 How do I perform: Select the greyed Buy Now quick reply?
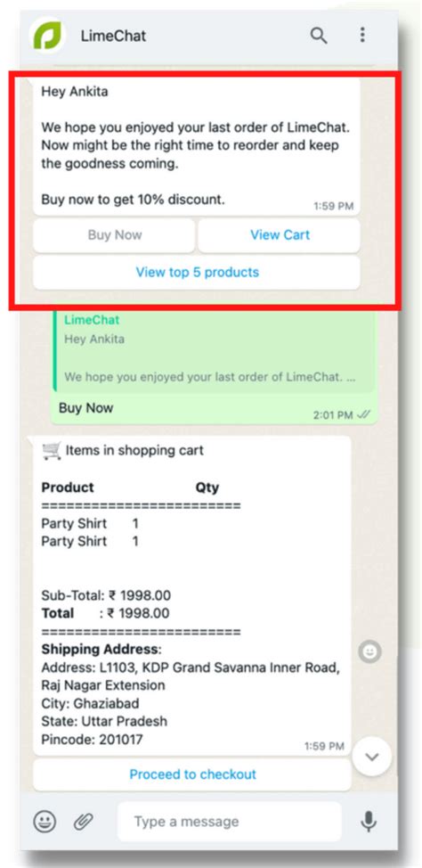click(114, 235)
